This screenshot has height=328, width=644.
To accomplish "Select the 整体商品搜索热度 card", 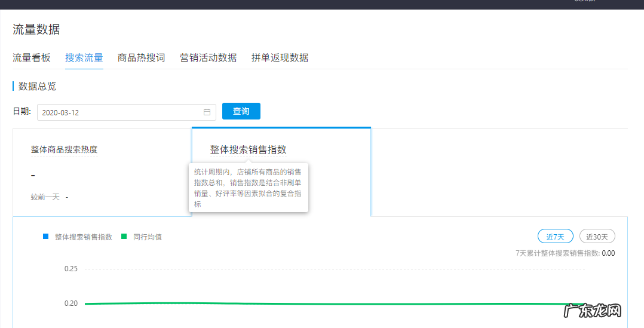I will pyautogui.click(x=102, y=173).
